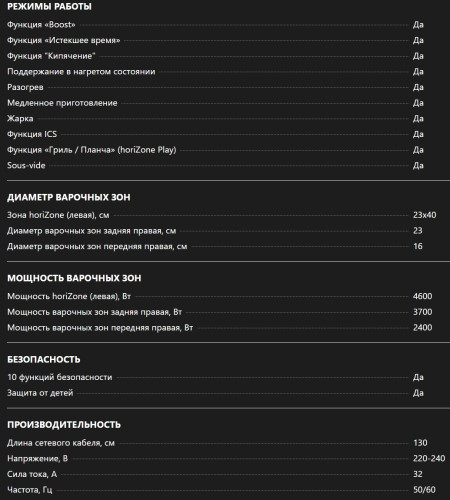Select the 23x40 horiZone zone value
Screen dimensions: 450x500
424,215
